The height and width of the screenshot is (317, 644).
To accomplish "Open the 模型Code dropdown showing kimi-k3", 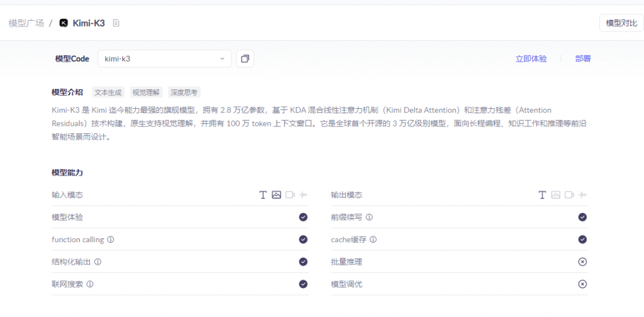I will 164,58.
